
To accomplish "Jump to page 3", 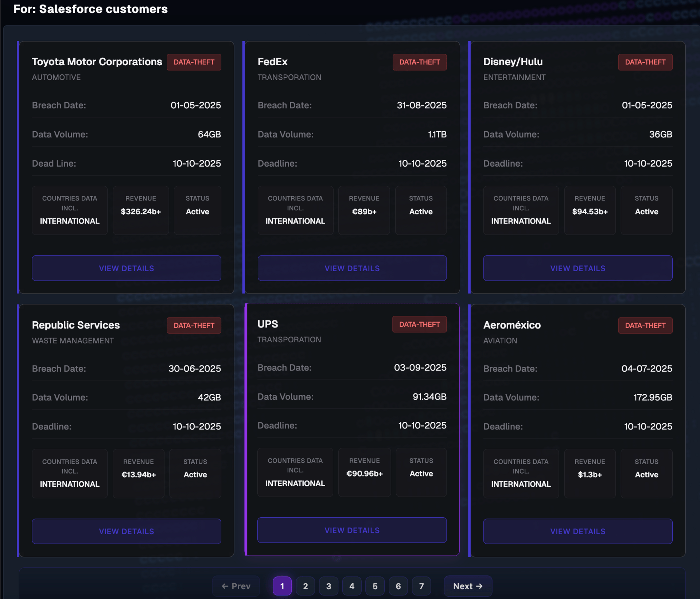I will point(328,586).
